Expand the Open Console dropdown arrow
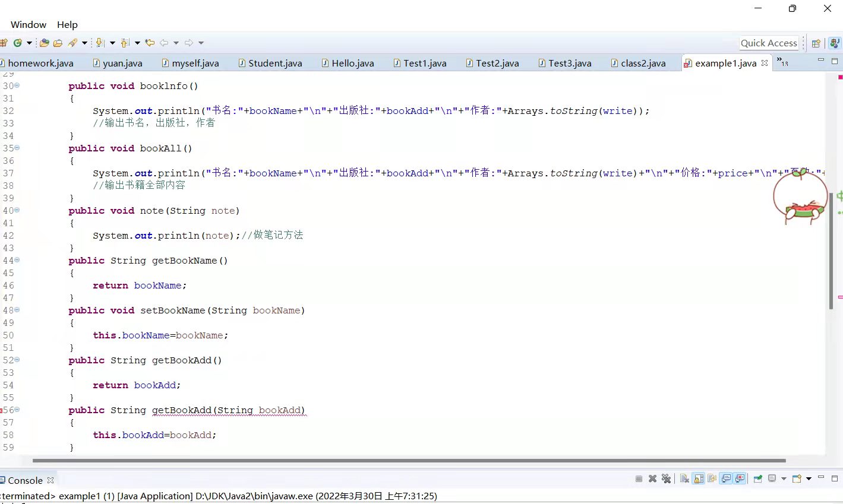Viewport: 843px width, 504px height. (809, 481)
